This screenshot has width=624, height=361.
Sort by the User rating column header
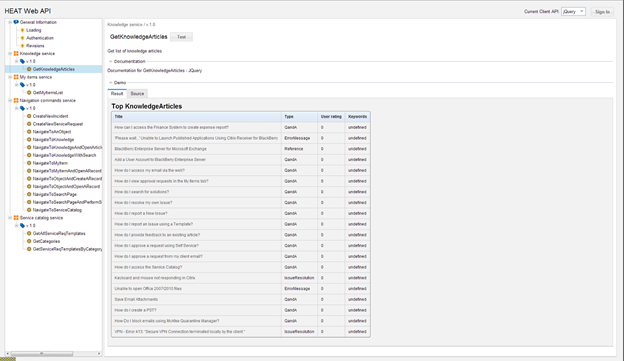pyautogui.click(x=331, y=117)
